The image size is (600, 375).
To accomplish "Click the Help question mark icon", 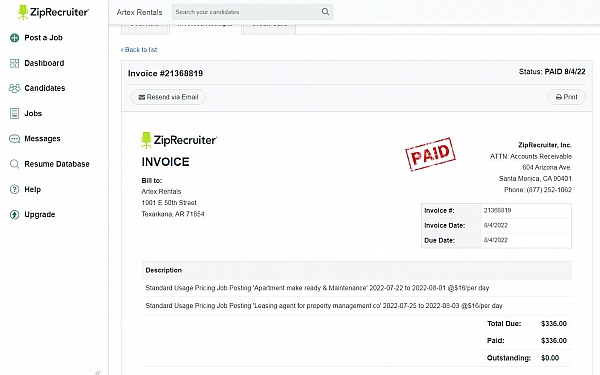I will pyautogui.click(x=15, y=189).
